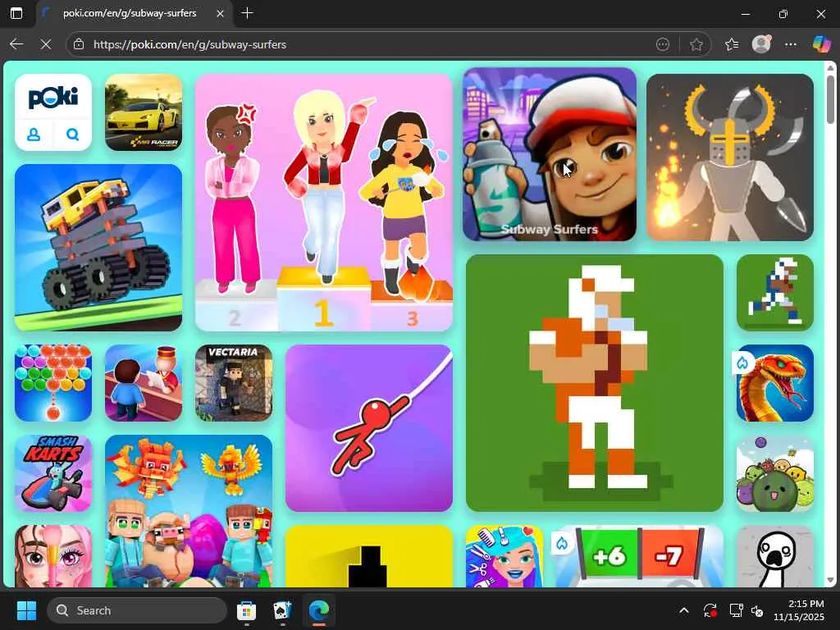Click the page vertical scrollbar thumb
Viewport: 840px width, 630px height.
click(830, 99)
